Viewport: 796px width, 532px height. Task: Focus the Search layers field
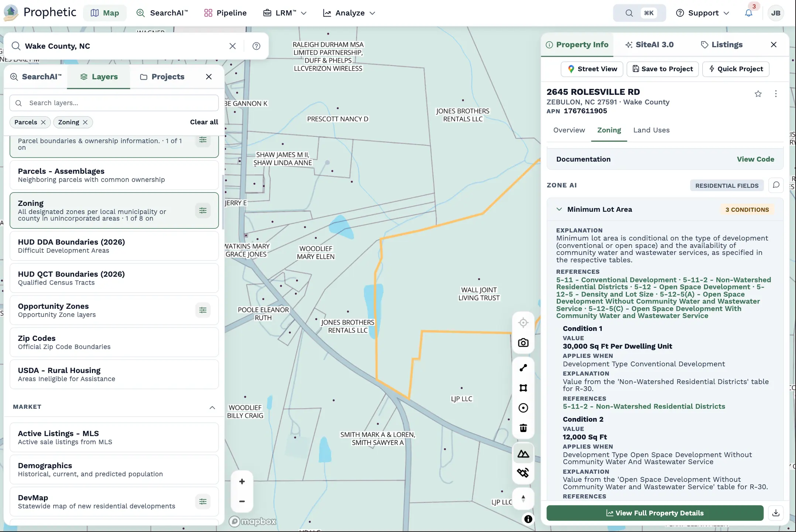(x=114, y=103)
